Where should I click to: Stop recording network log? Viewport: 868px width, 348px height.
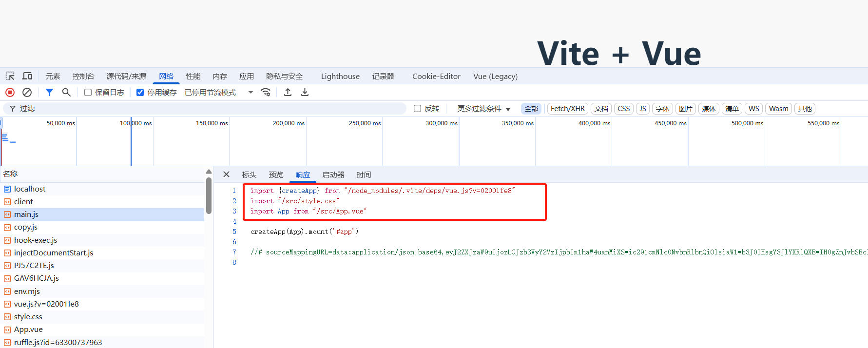coord(10,92)
